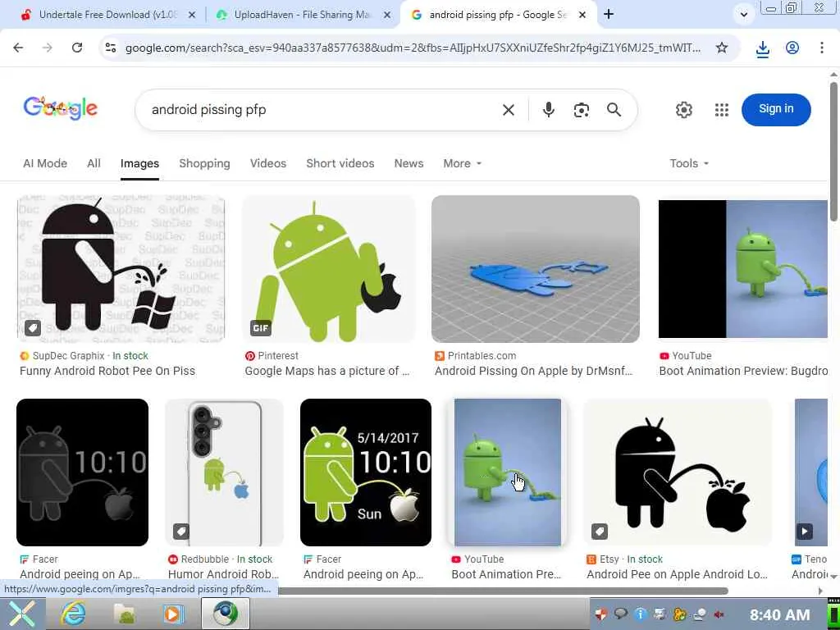840x630 pixels.
Task: Open site information icon in address bar
Action: click(111, 48)
